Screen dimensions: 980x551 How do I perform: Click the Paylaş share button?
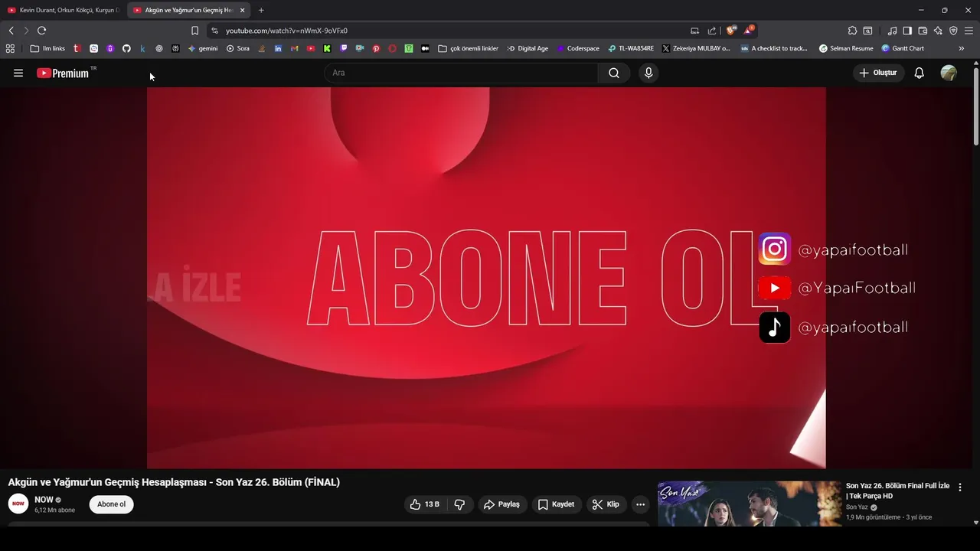[501, 504]
